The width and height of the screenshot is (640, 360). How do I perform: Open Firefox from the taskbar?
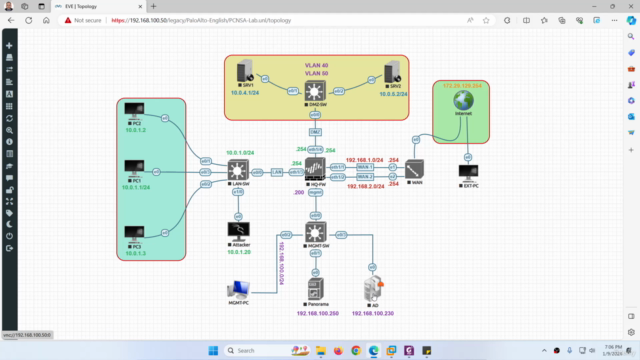click(x=338, y=351)
